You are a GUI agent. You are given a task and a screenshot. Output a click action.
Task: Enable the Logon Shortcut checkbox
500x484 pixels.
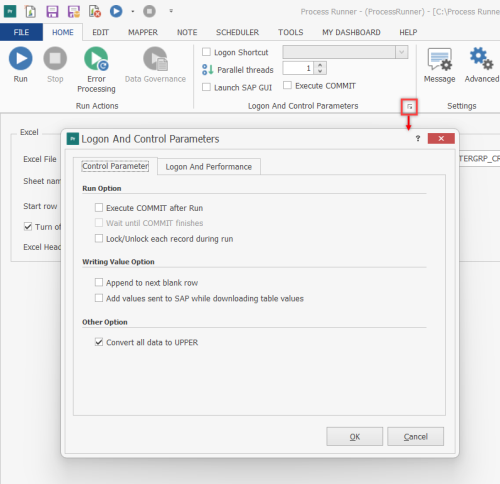coord(206,52)
